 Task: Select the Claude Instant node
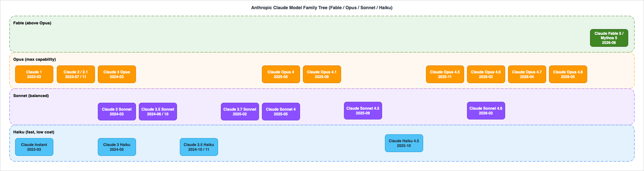click(34, 147)
